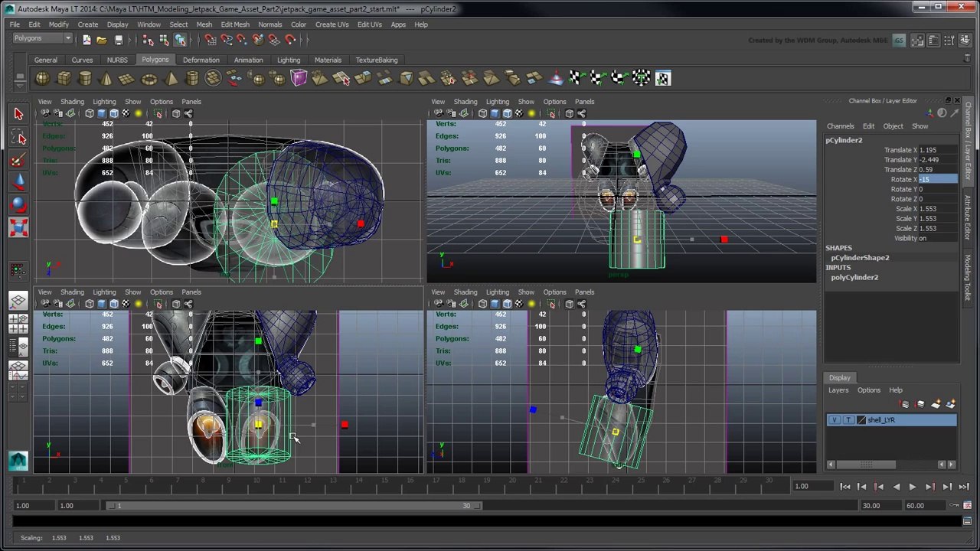Image resolution: width=980 pixels, height=551 pixels.
Task: Open the Create UVs menu
Action: click(332, 24)
